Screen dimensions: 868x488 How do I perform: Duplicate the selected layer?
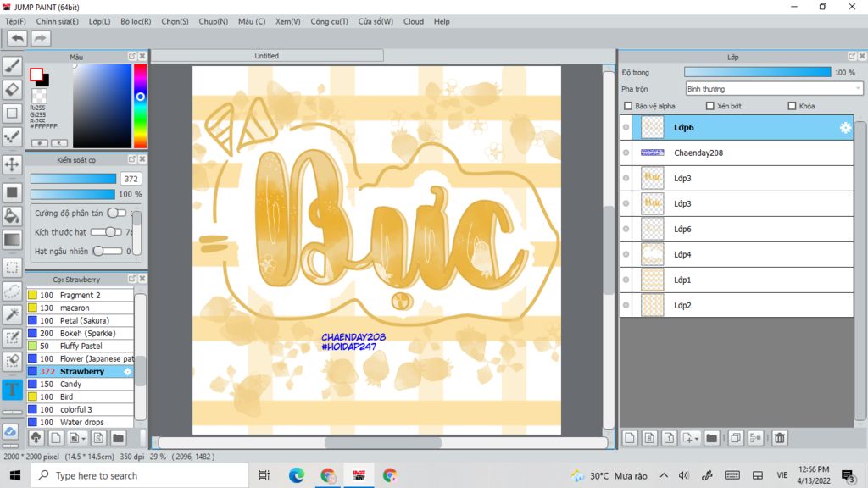coord(736,438)
